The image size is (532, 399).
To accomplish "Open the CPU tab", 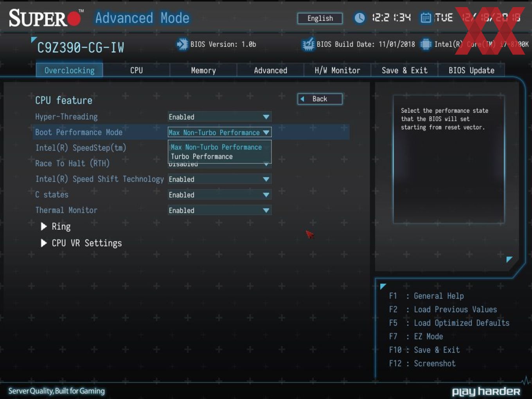I will coord(137,70).
